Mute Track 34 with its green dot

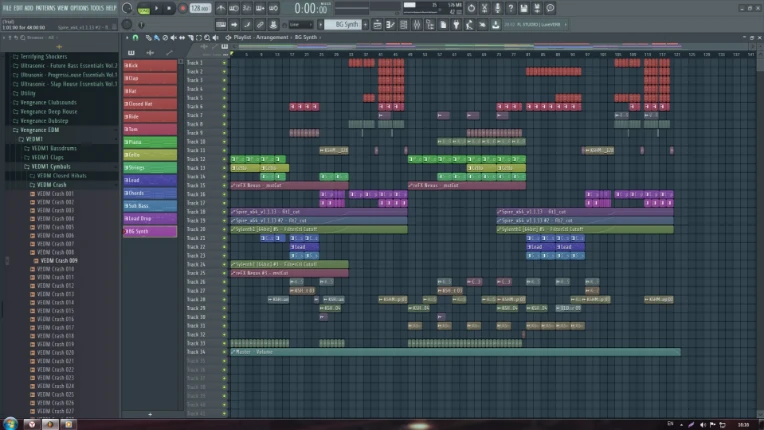point(224,352)
